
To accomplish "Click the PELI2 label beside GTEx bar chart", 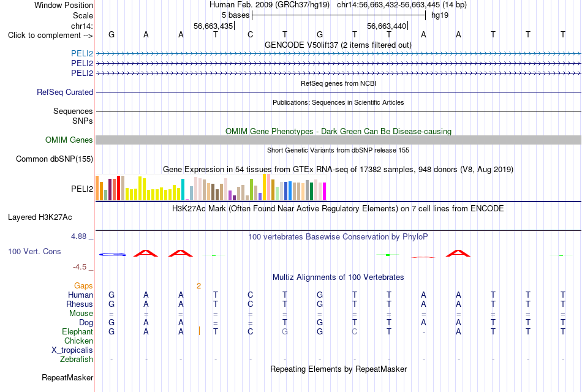I will coord(82,189).
